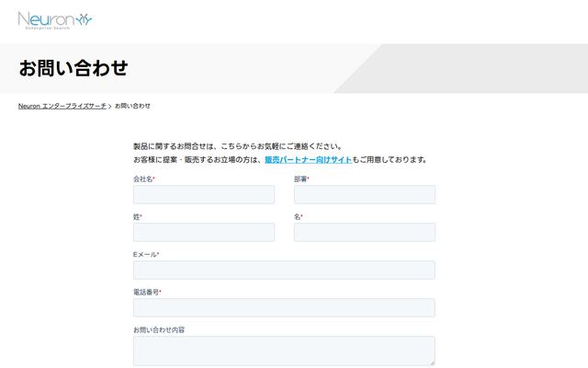Image resolution: width=588 pixels, height=368 pixels.
Task: Click into the 姓 input field
Action: click(204, 232)
